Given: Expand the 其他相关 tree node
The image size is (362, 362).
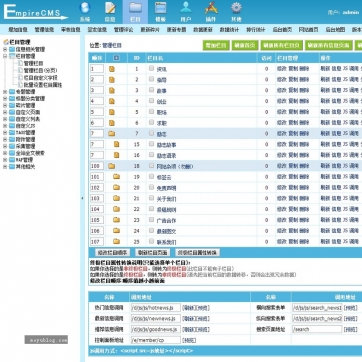Looking at the screenshot, I should click(x=5, y=167).
